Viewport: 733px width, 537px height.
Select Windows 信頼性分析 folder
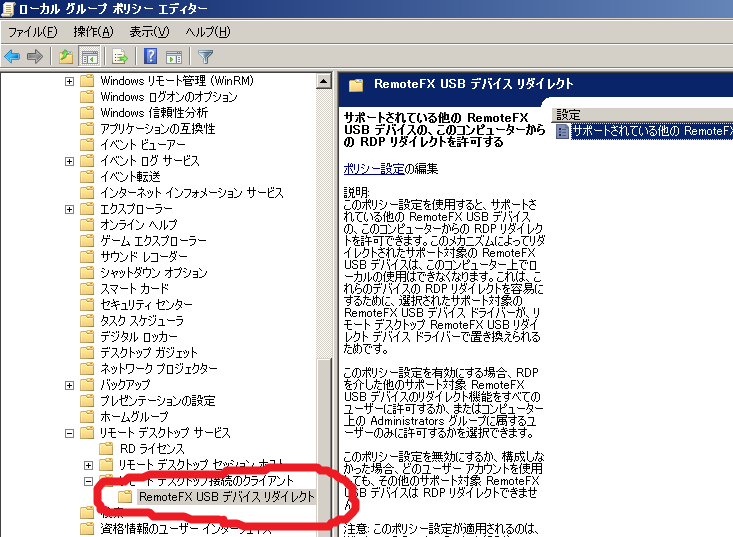coord(154,113)
